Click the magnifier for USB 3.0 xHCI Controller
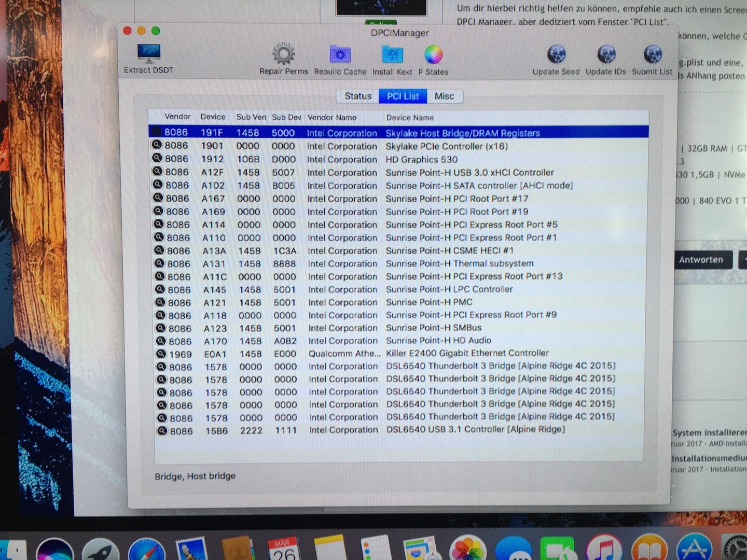This screenshot has width=747, height=560. [x=157, y=171]
